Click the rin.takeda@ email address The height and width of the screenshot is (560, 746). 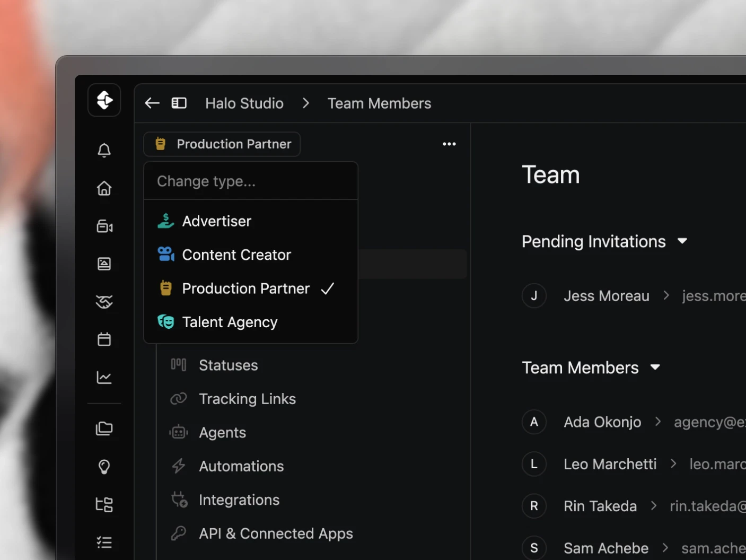coord(707,506)
